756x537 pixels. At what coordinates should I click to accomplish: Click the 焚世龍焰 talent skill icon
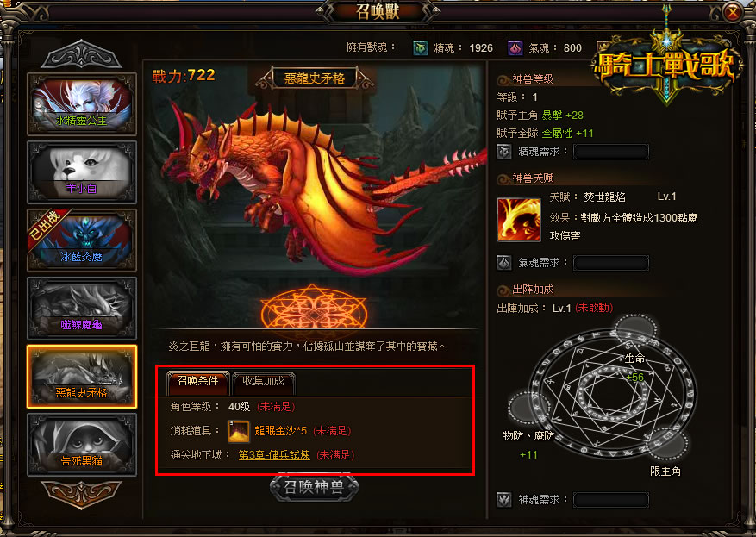pyautogui.click(x=519, y=219)
